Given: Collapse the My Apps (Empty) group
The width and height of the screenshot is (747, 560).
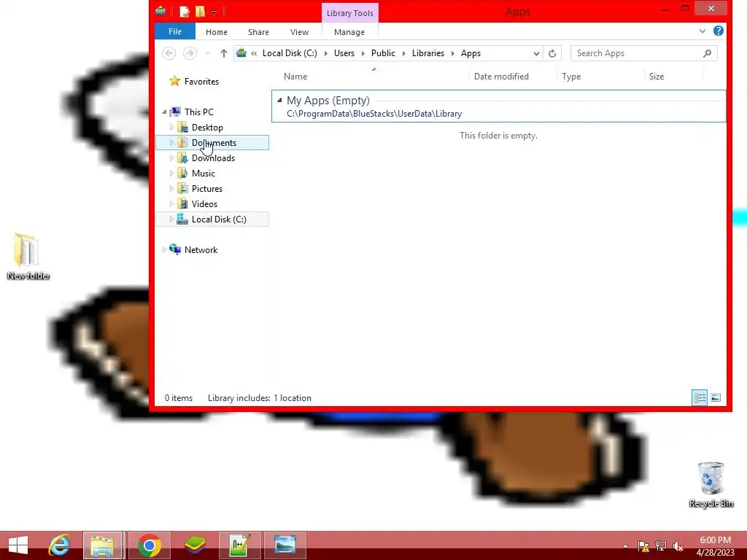Looking at the screenshot, I should coord(279,100).
